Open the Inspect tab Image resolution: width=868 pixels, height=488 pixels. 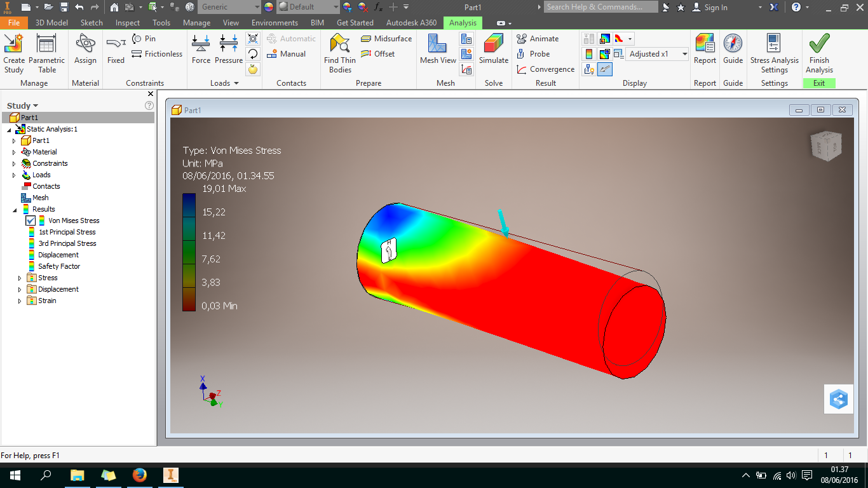[x=128, y=23]
